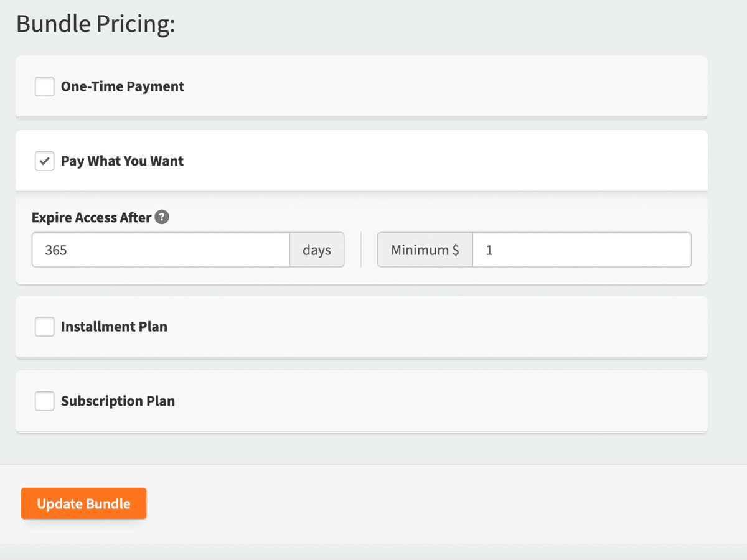Click the "Pay What You Want" label text
Image resolution: width=747 pixels, height=560 pixels.
(123, 161)
